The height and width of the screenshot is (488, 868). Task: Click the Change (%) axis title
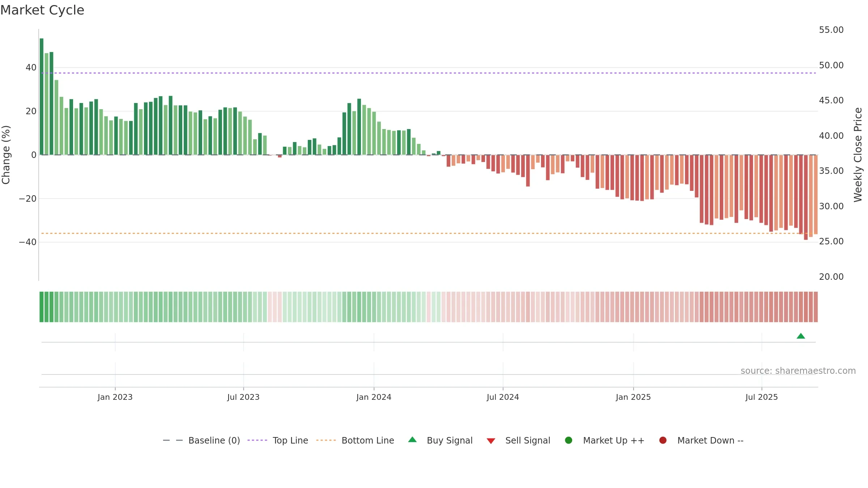[x=6, y=155]
